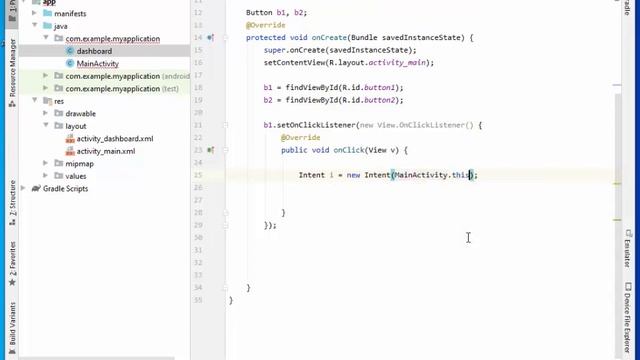Expand the Gradle Scripts node arrow
The width and height of the screenshot is (640, 360).
[23, 188]
